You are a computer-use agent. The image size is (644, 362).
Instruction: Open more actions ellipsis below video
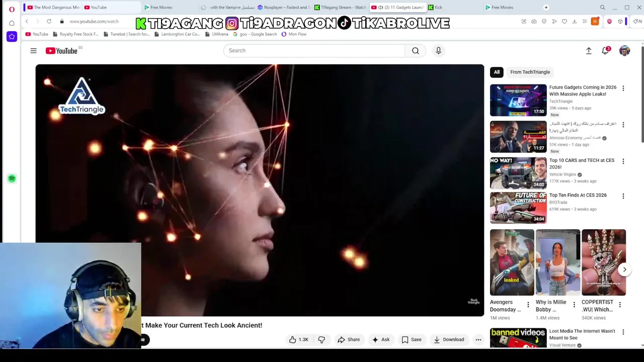(x=478, y=339)
